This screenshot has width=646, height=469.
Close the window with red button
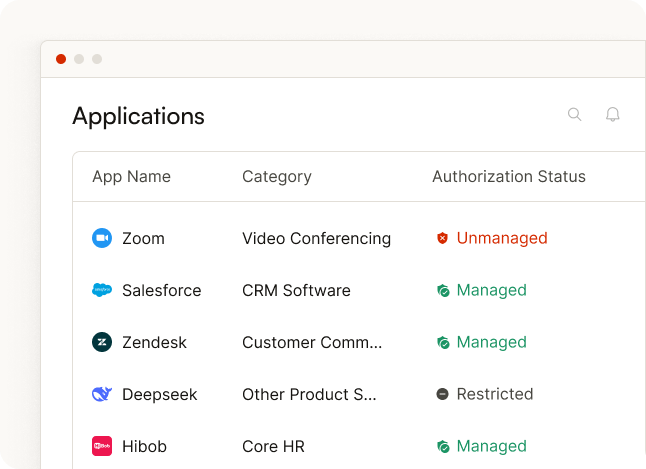61,59
